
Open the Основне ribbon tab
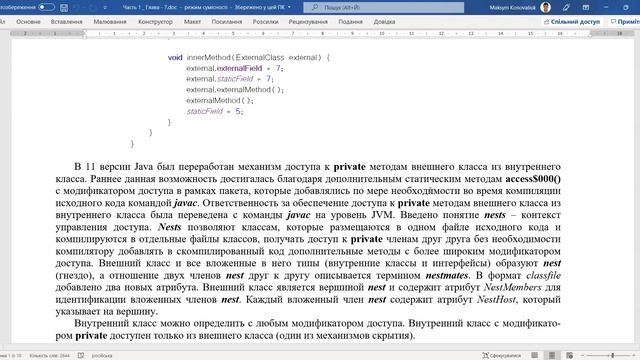pos(28,22)
